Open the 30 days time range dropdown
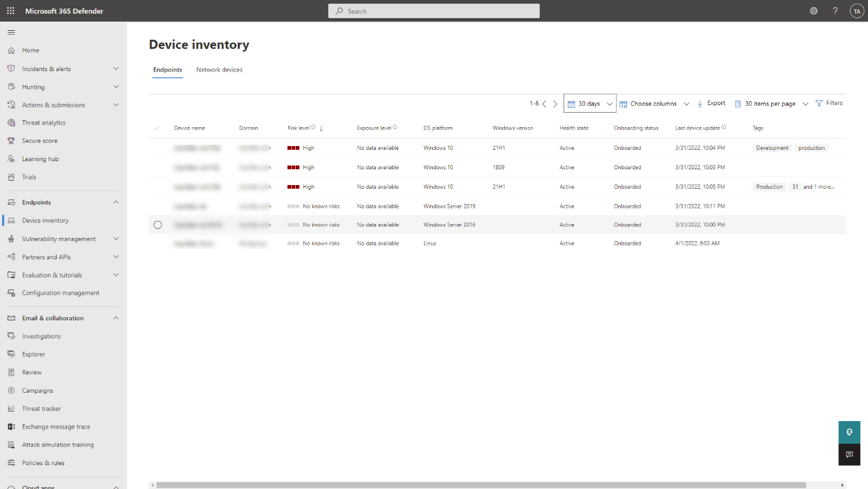The width and height of the screenshot is (868, 489). tap(589, 103)
